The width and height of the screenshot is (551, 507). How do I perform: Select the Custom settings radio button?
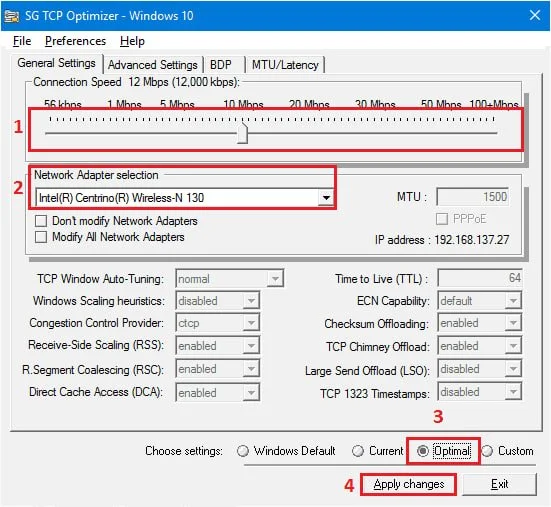coord(487,451)
